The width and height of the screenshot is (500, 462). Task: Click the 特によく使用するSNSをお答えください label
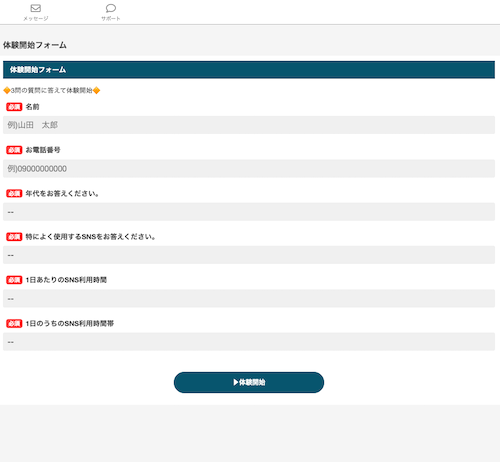[91, 237]
